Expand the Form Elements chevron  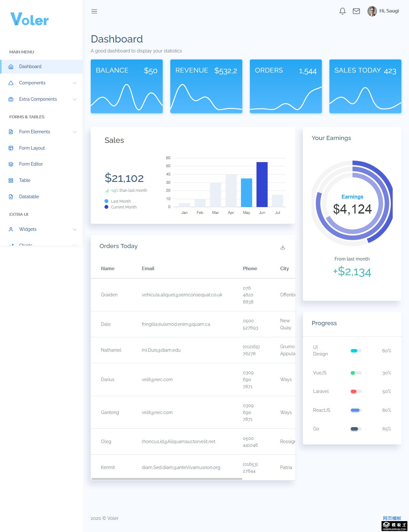tap(75, 132)
